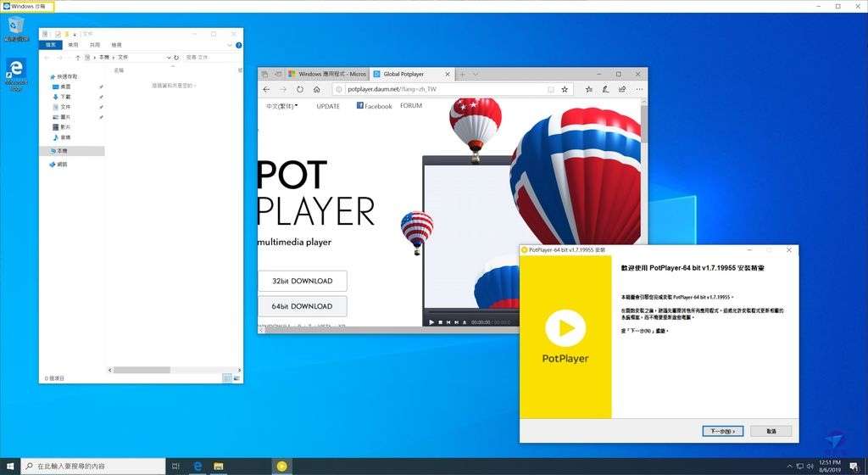
Task: Click the taskbar search box
Action: tap(93, 467)
